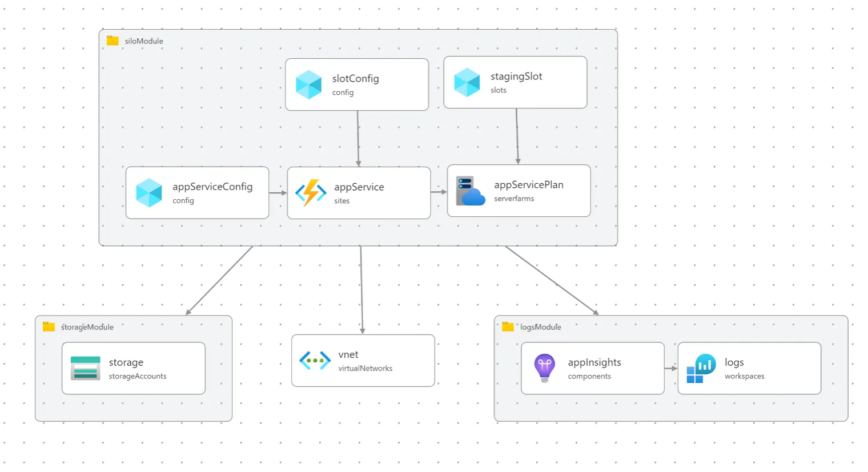Click the siloModule folder icon
This screenshot has height=472, width=868.
click(112, 41)
